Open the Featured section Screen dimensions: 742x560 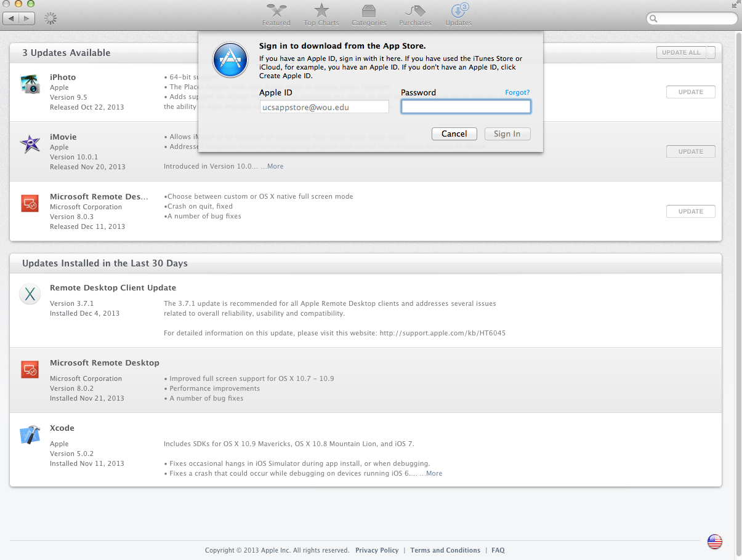[x=276, y=15]
